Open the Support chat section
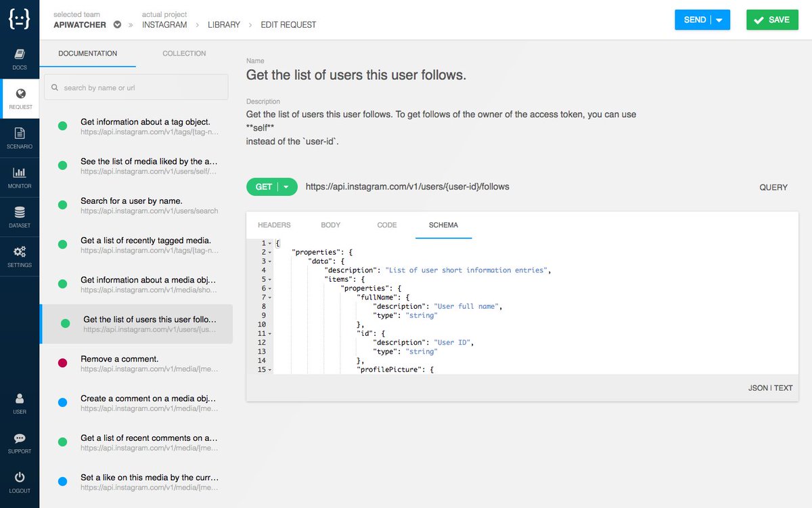The width and height of the screenshot is (812, 508). coord(20,443)
